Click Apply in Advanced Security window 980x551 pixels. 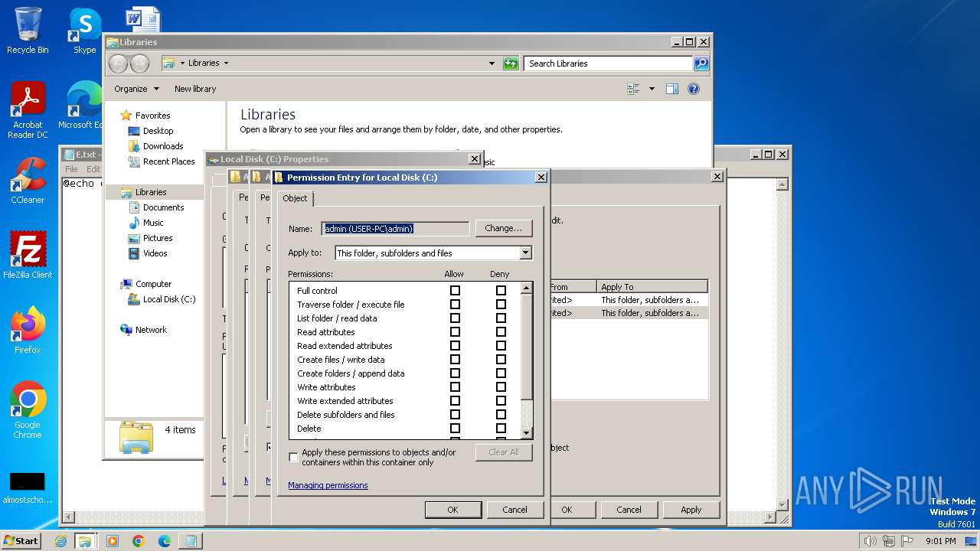pos(691,510)
